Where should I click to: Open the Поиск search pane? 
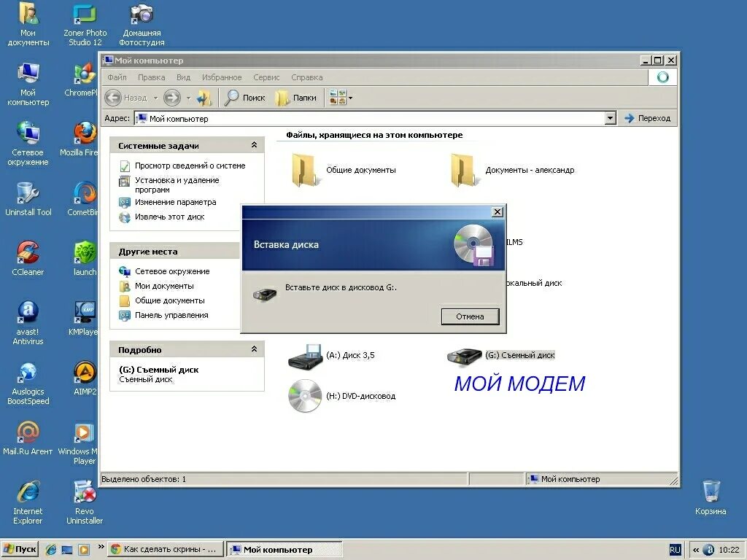pos(245,98)
